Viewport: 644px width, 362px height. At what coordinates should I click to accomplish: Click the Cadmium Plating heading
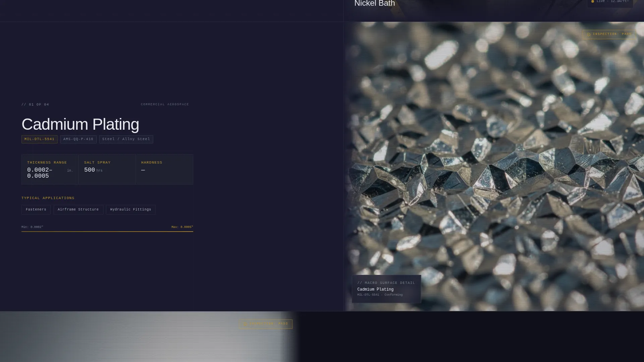click(x=80, y=124)
